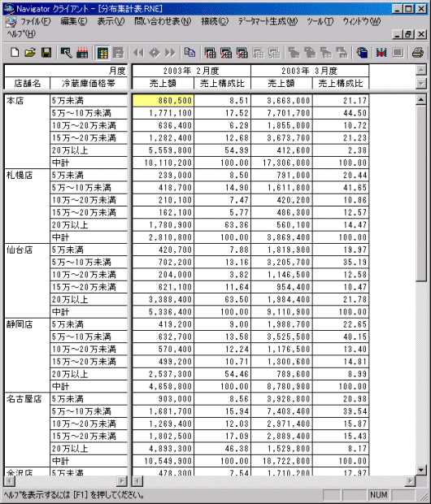Click the fourth grayed hierarchy icon
431x504 pixels.
[x=342, y=53]
